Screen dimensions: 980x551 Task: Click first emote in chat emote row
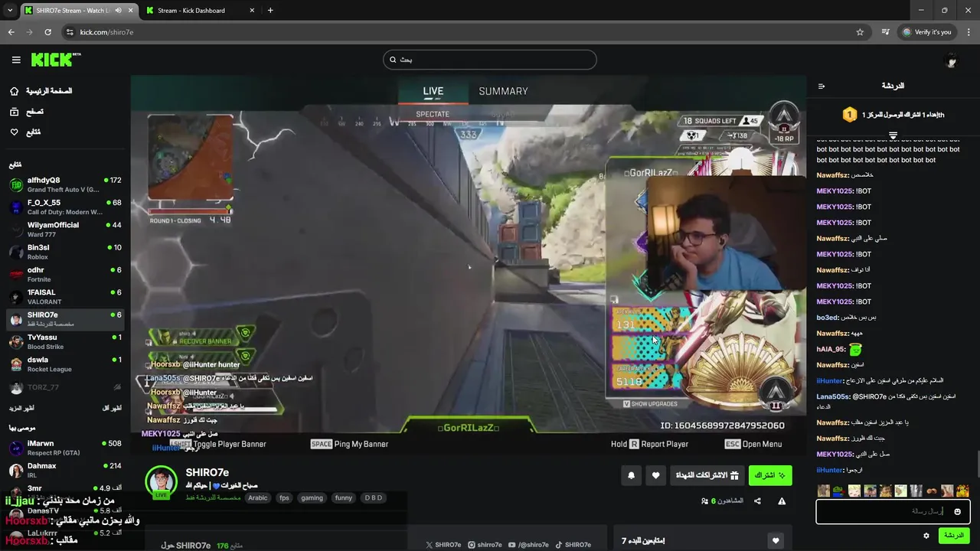(824, 491)
